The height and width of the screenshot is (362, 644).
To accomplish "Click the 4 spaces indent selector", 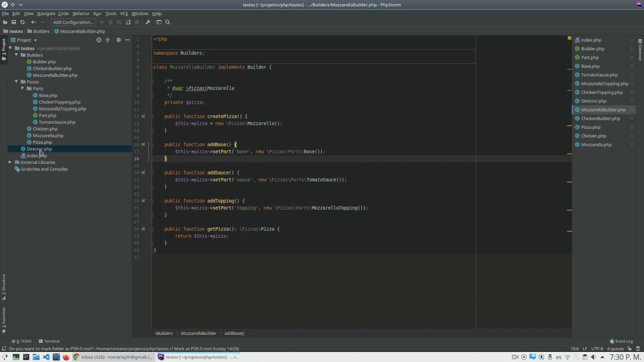I will tap(615, 348).
